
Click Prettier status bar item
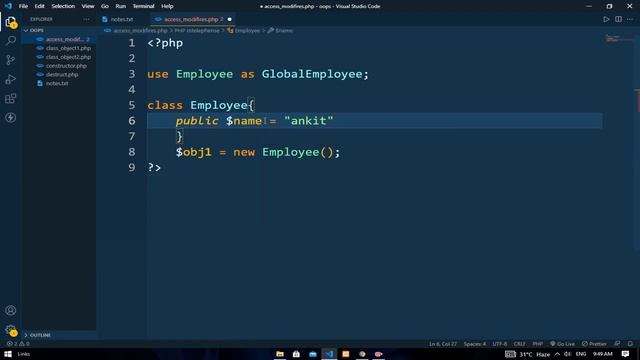[x=594, y=344]
